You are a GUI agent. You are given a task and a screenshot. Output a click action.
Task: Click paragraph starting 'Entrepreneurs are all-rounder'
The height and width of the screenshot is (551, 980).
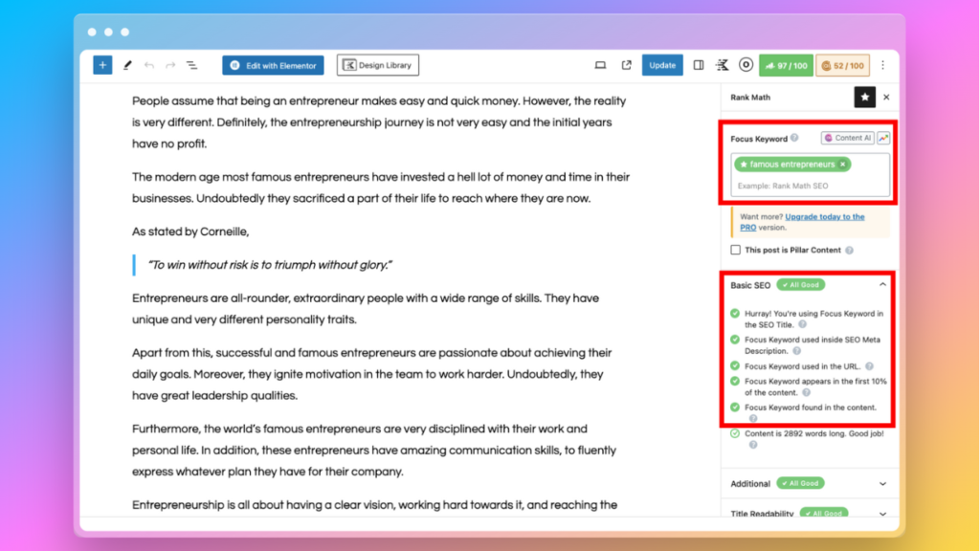pyautogui.click(x=365, y=309)
